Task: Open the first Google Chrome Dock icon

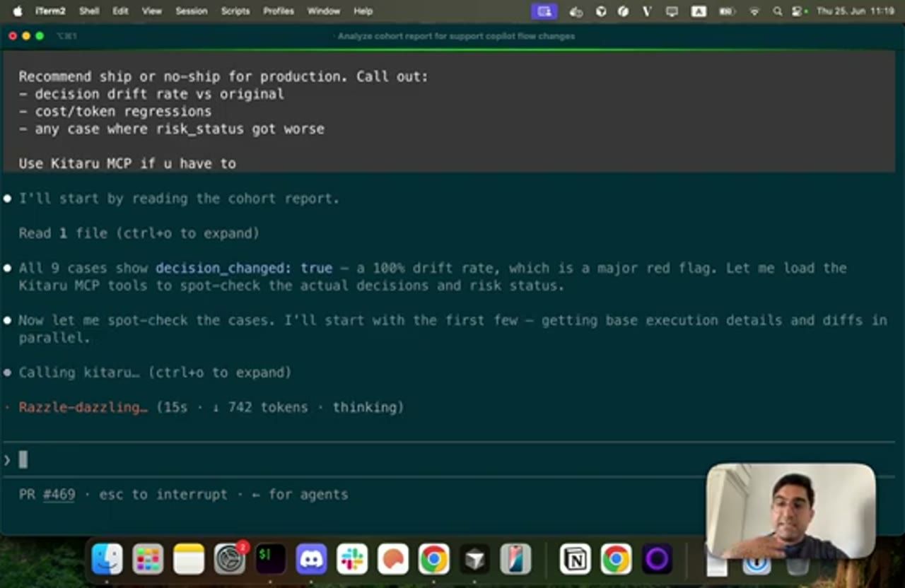Action: tap(433, 559)
